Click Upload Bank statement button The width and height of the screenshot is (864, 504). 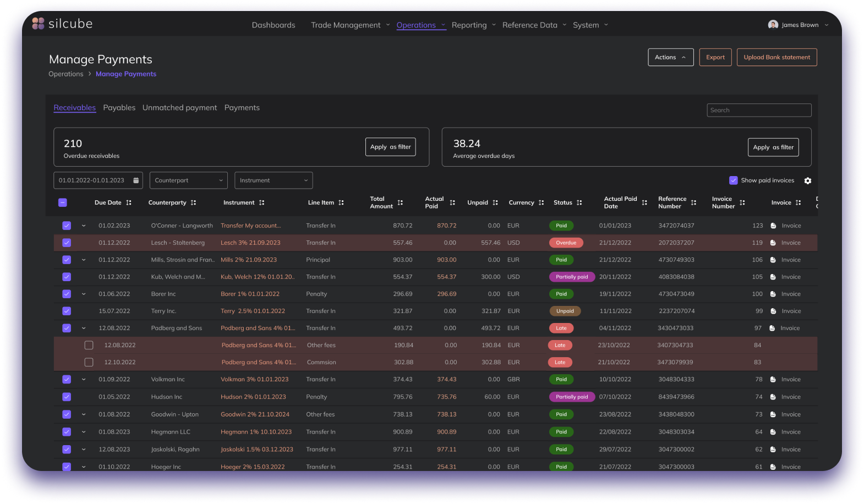776,57
